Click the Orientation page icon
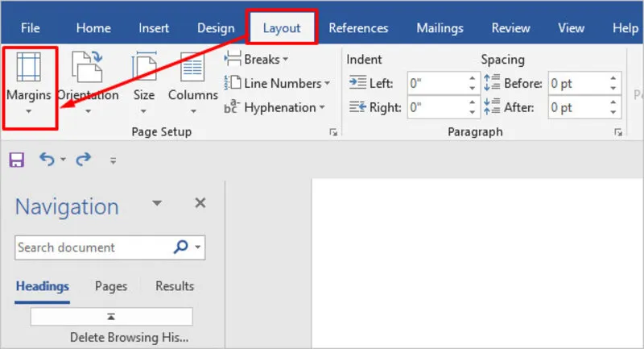The height and width of the screenshot is (349, 644). click(x=87, y=67)
